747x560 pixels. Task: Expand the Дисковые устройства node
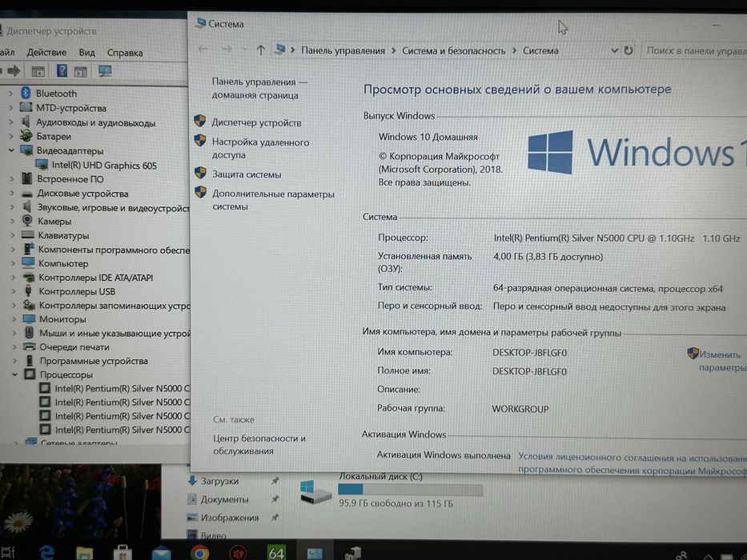coord(12,193)
